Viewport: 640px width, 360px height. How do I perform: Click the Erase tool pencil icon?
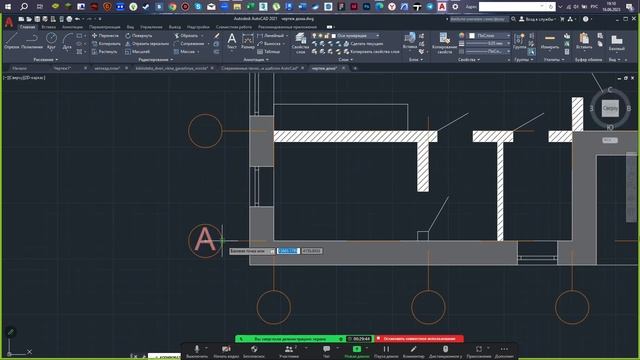tap(216, 36)
